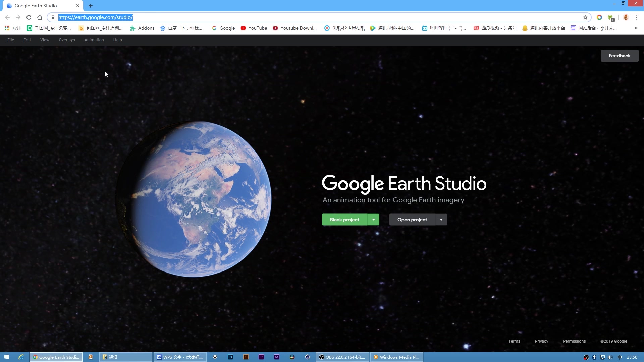Open DaVinci Resolve from the taskbar
Screen dimensions: 644x362
(292, 357)
